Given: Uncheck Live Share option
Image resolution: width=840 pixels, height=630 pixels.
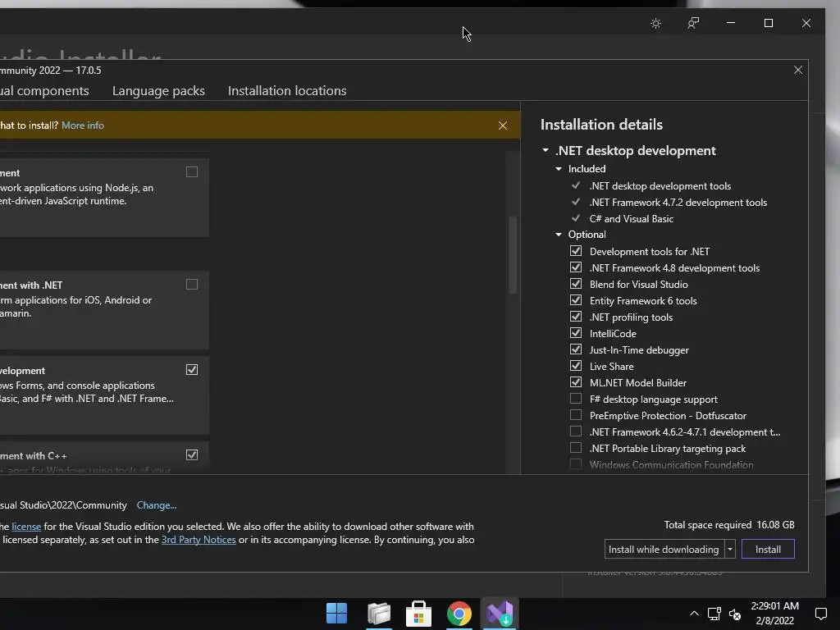Looking at the screenshot, I should coord(576,366).
